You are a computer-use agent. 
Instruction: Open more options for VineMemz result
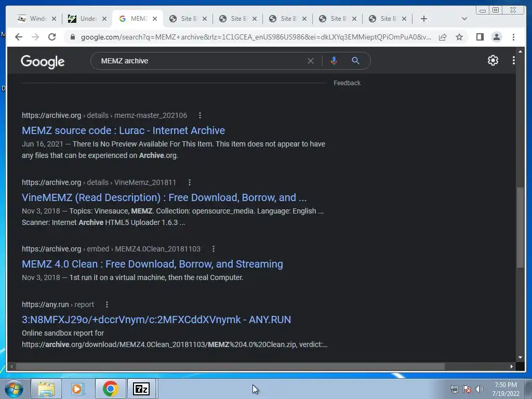pyautogui.click(x=190, y=182)
